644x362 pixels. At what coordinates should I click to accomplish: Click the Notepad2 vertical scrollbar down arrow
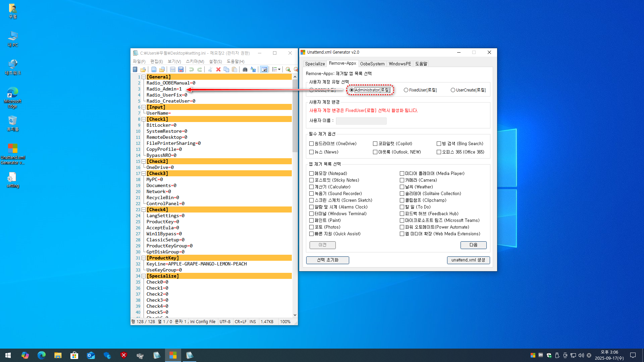pyautogui.click(x=295, y=315)
